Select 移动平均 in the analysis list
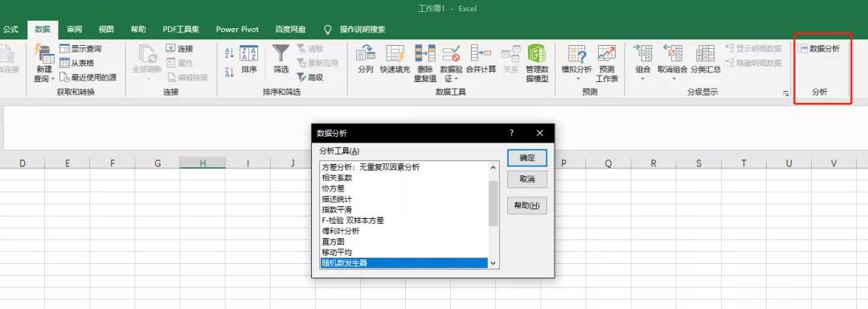The width and height of the screenshot is (868, 309). [404, 252]
